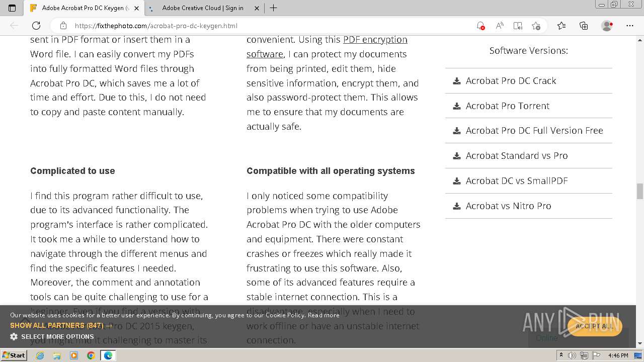Click download icon beside Acrobat Pro Torrent
This screenshot has height=362, width=644.
click(457, 106)
